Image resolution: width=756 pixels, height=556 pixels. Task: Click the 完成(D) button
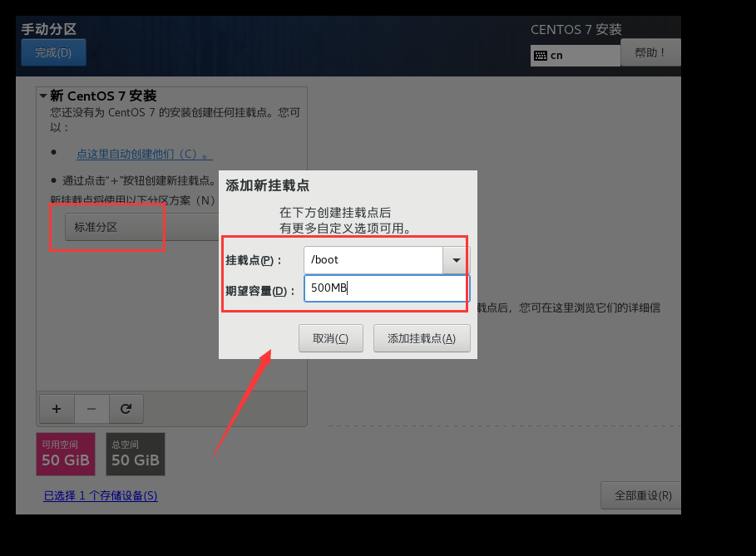pyautogui.click(x=52, y=52)
